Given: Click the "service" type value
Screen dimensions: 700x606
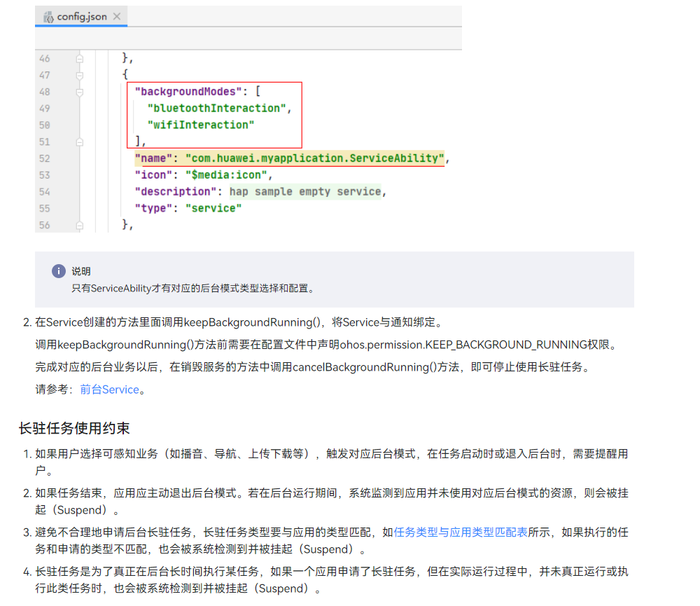Looking at the screenshot, I should pos(213,208).
